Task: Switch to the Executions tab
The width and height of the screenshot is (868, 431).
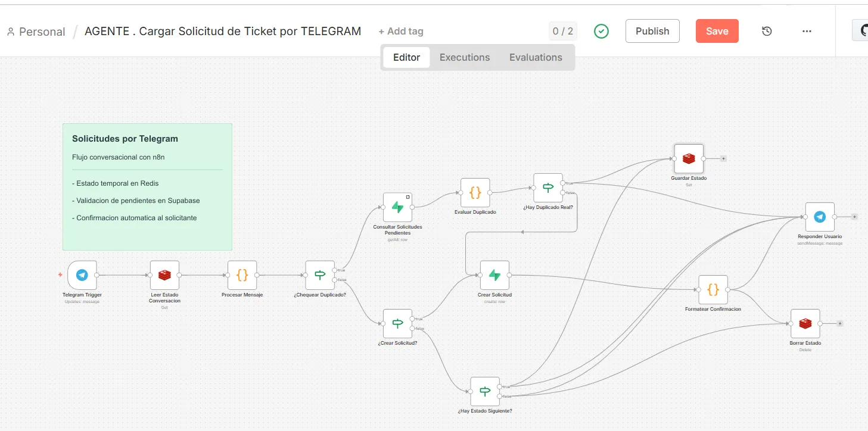Action: click(x=465, y=57)
